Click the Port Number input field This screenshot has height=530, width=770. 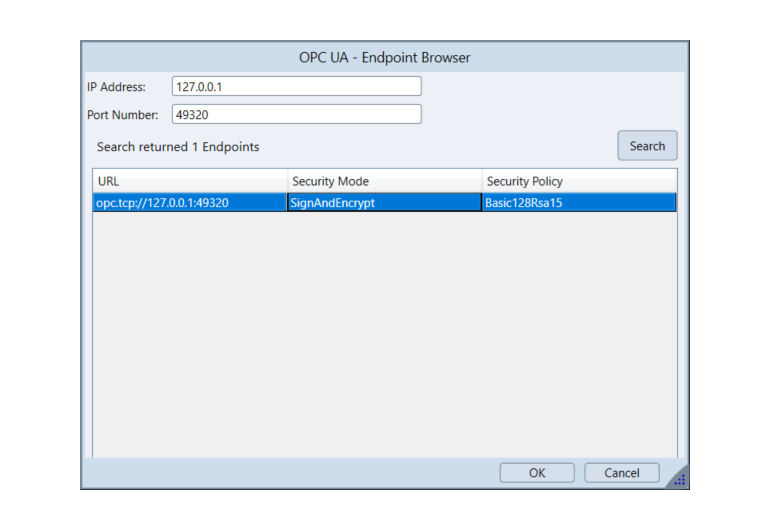point(296,115)
